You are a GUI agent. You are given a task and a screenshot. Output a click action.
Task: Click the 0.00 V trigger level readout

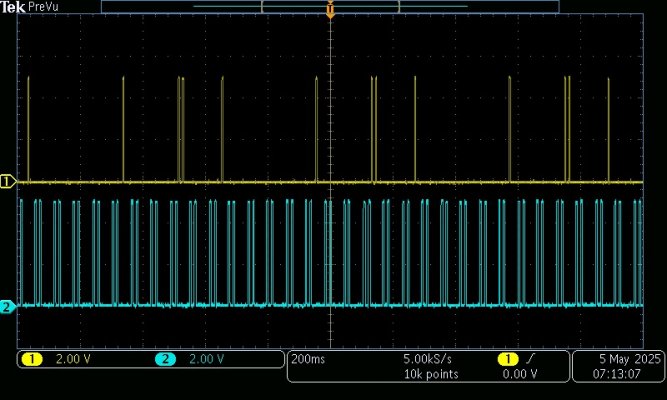pos(520,374)
